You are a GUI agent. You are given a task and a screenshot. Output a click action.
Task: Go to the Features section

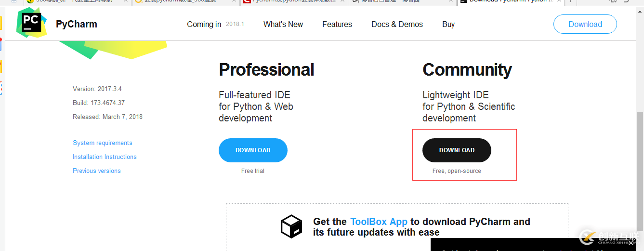(337, 24)
